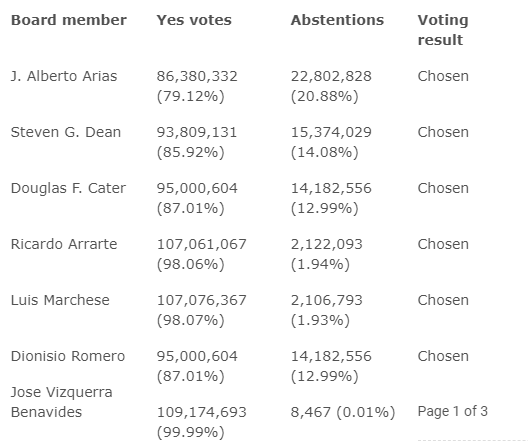
Task: Click the Yes votes column header
Action: point(194,20)
